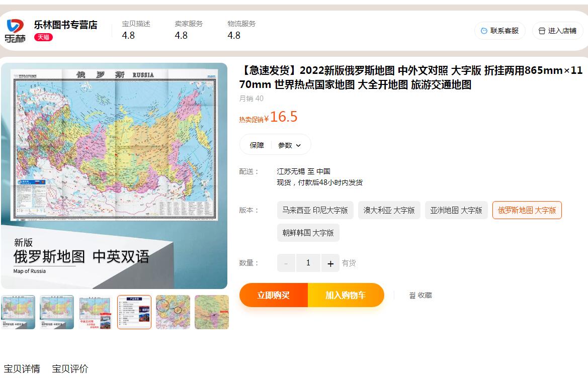Viewport: 588px width, 381px height.
Task: Click the 乐林 store logo
Action: click(x=15, y=31)
